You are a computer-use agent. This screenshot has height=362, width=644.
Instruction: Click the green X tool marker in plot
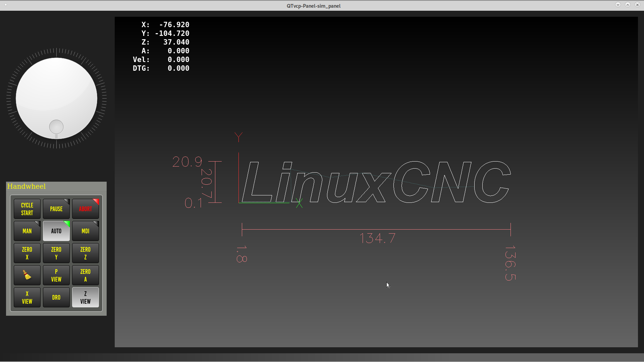click(x=299, y=203)
